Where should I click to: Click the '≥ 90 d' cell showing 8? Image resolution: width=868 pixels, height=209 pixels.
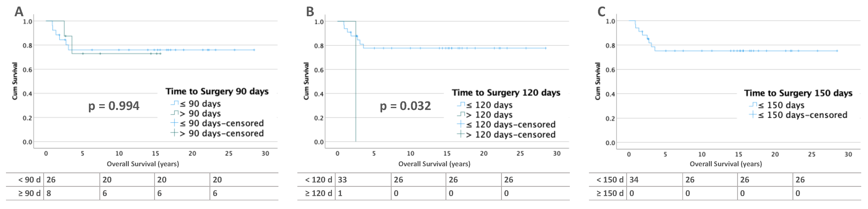[49, 193]
